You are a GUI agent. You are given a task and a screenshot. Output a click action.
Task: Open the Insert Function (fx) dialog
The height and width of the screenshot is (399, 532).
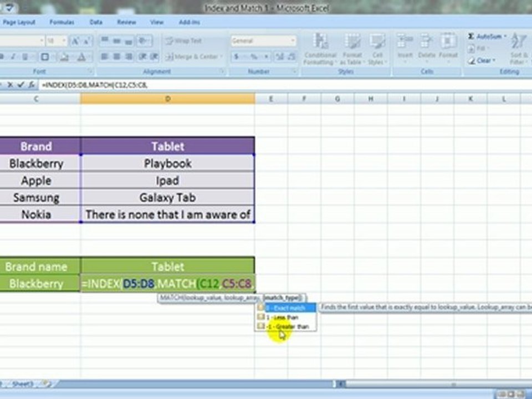click(32, 85)
